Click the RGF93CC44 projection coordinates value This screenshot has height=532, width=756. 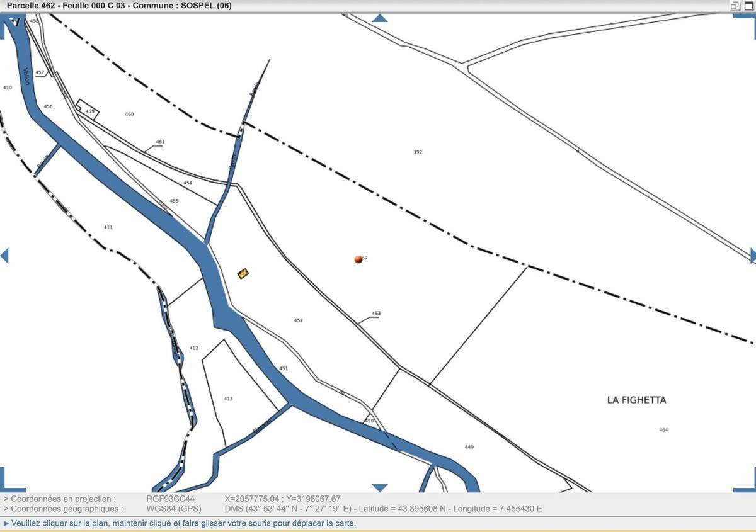170,499
